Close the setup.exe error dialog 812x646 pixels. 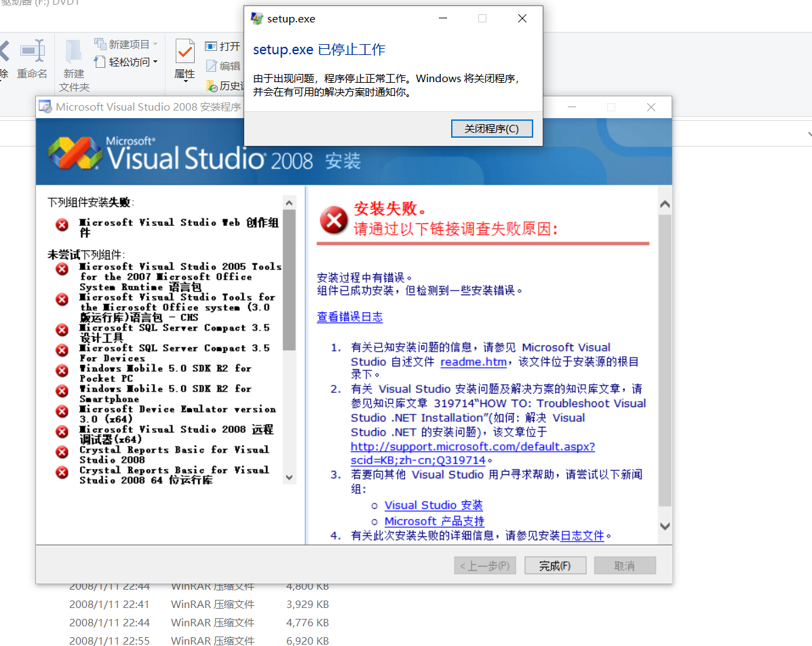(522, 18)
